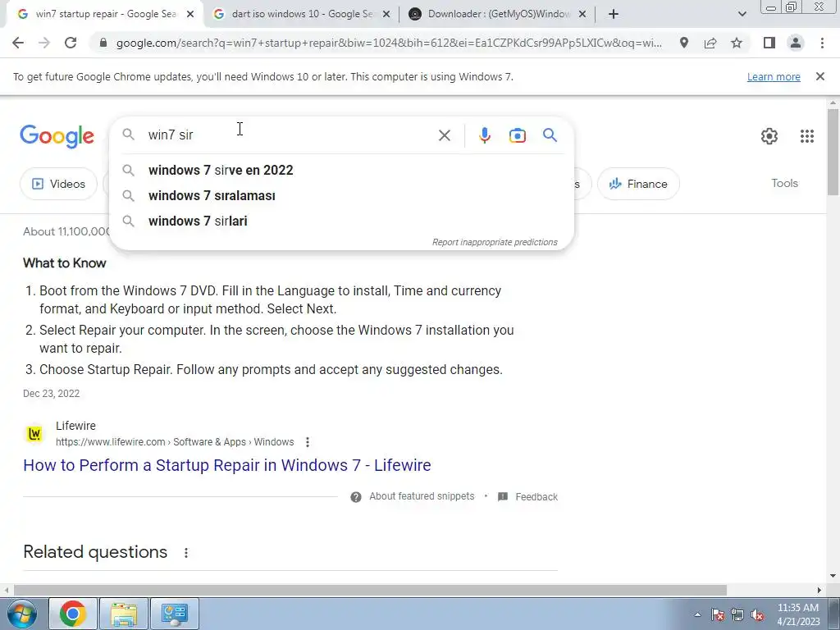Click the lock icon in address bar
This screenshot has height=630, width=840.
point(103,43)
